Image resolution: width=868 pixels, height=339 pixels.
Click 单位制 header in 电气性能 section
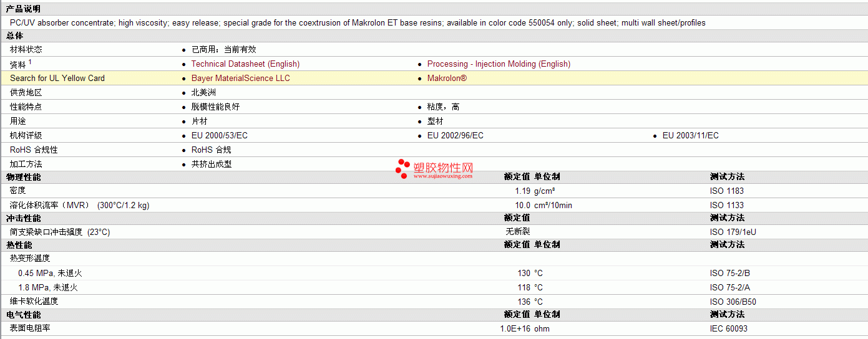(547, 315)
